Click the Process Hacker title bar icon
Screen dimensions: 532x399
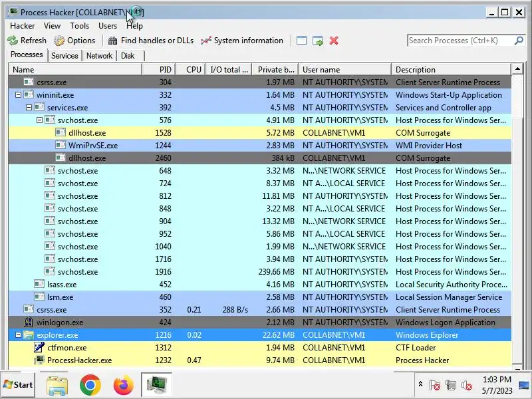coord(13,12)
